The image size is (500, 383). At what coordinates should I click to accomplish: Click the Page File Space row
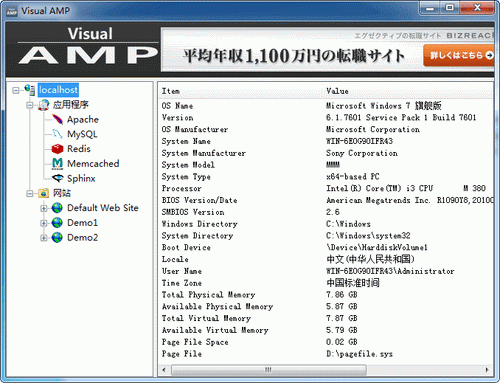[x=325, y=342]
